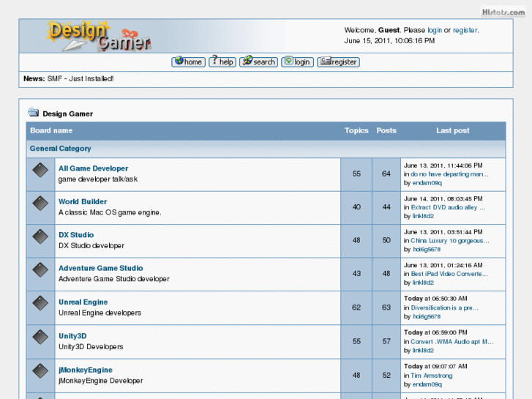View hoi6g5678 profile in DX Studio row
Viewport: 532px width, 399px height.
(427, 250)
